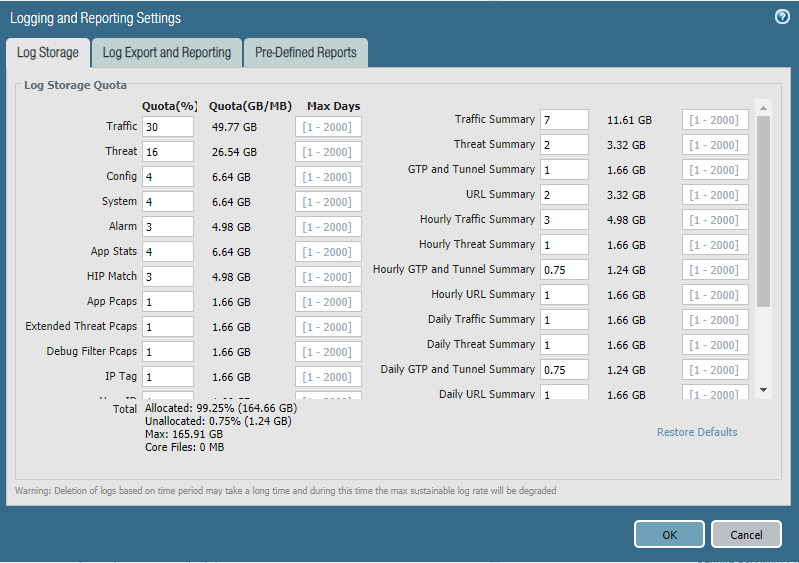The height and width of the screenshot is (563, 799).
Task: Click the Traffic Summary quota field
Action: 564,120
